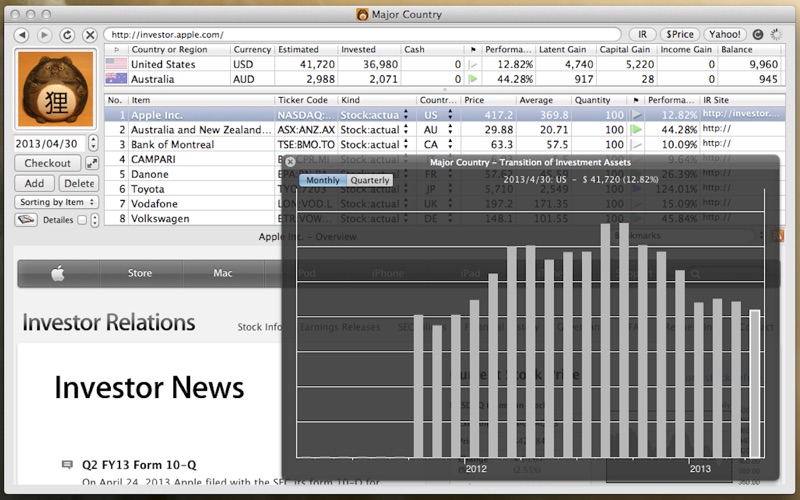
Task: Select the last bar in the 2013 chart
Action: pyautogui.click(x=755, y=384)
